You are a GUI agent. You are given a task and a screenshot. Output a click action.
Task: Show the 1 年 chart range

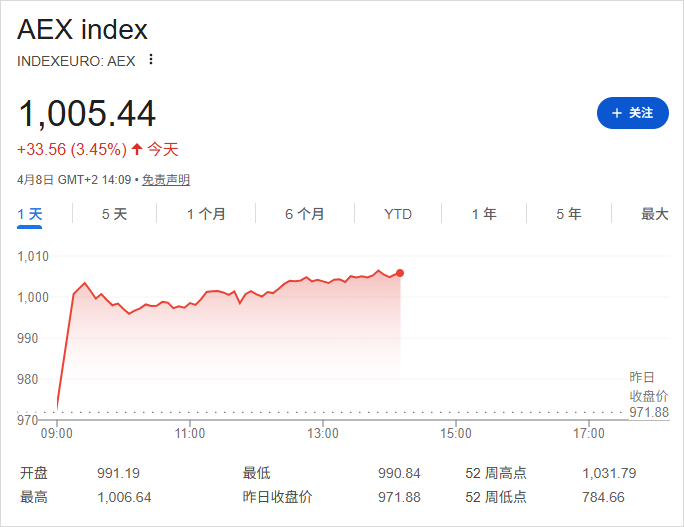click(x=484, y=214)
